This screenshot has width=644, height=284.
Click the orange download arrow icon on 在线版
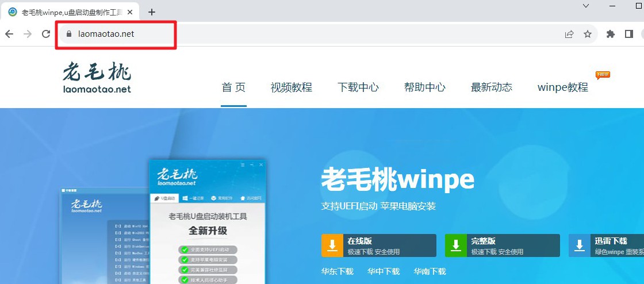[332, 245]
